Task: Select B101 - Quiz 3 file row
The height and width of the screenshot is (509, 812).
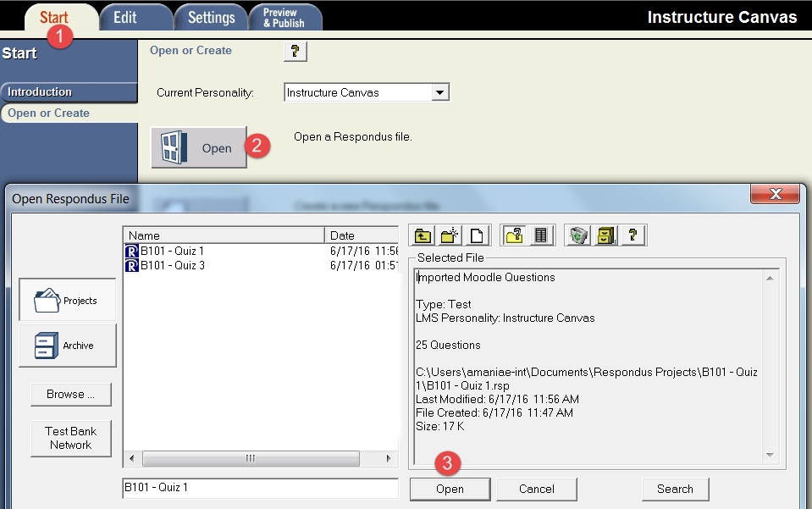Action: [261, 266]
